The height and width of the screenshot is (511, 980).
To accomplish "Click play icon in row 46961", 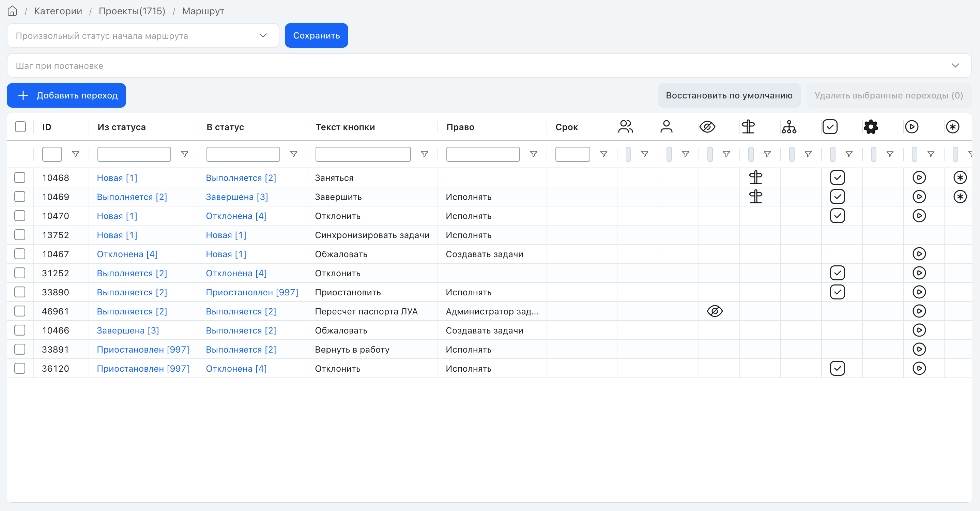I will [919, 311].
